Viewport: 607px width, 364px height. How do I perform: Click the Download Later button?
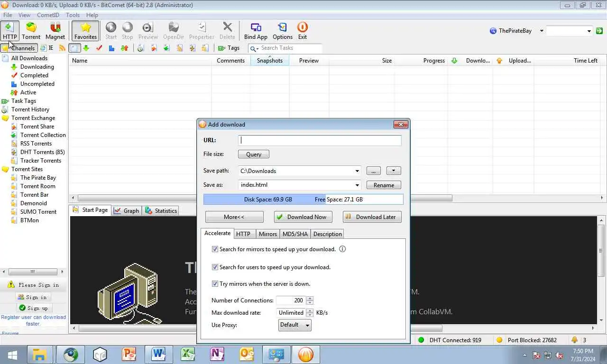pyautogui.click(x=372, y=217)
